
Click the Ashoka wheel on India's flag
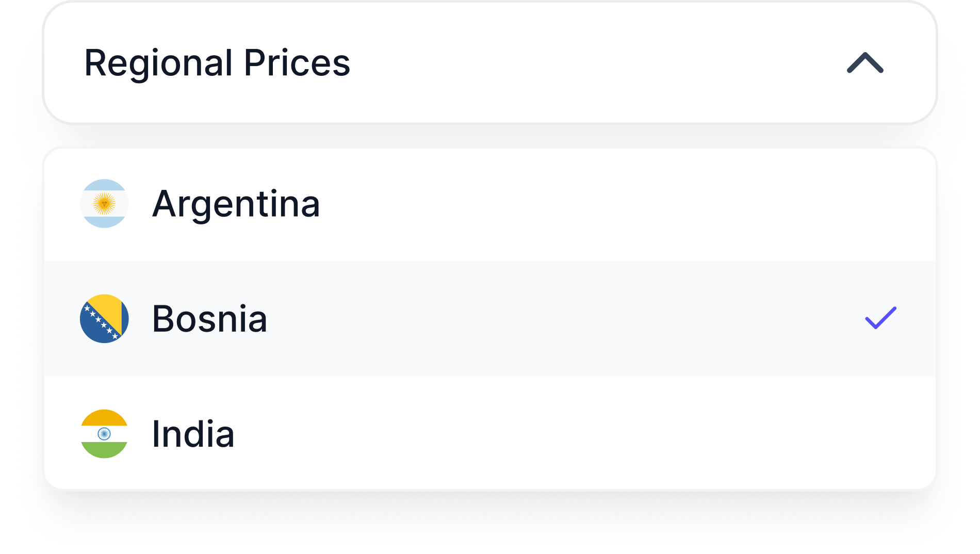point(104,434)
